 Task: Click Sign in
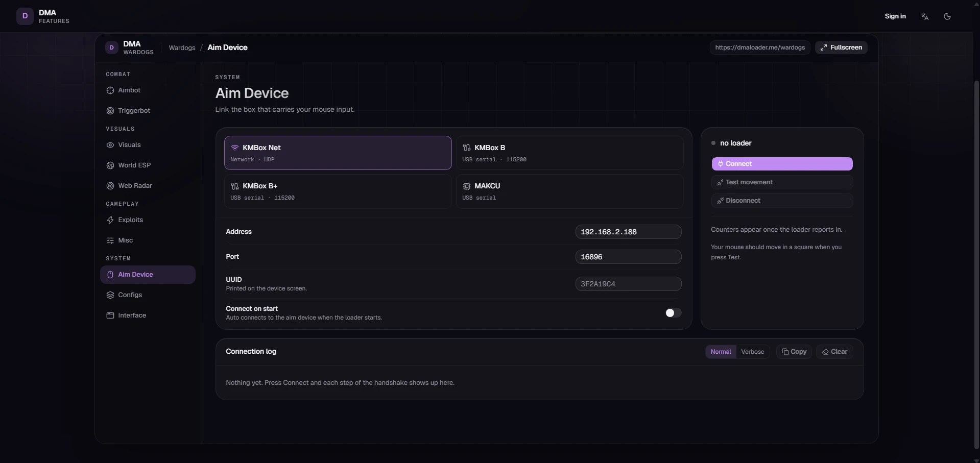coord(895,16)
